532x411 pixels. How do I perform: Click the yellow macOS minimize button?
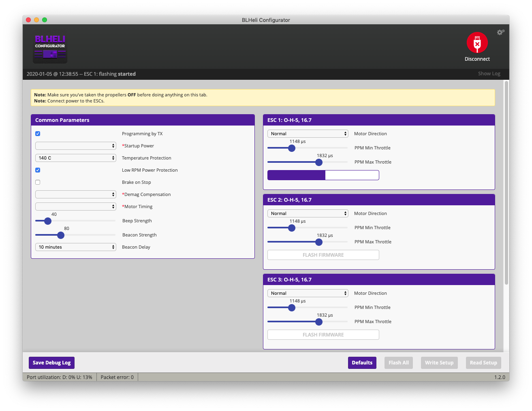(x=36, y=20)
